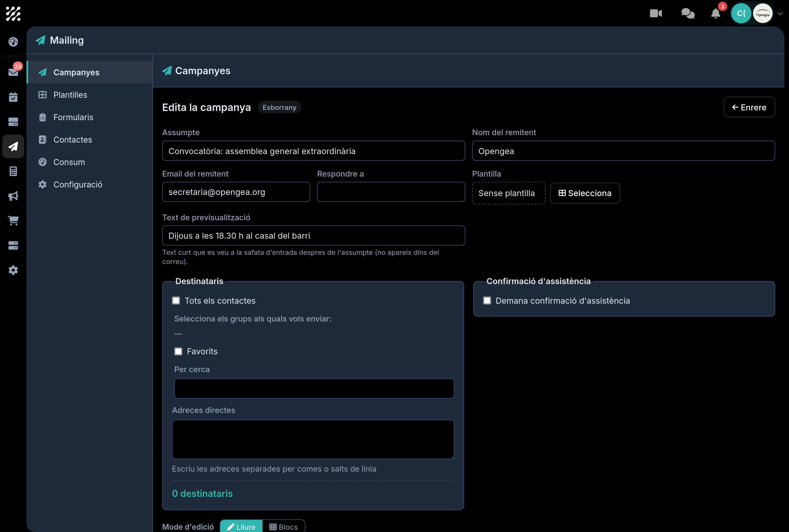This screenshot has width=789, height=532.
Task: Go back with the Enrere button
Action: click(x=749, y=107)
